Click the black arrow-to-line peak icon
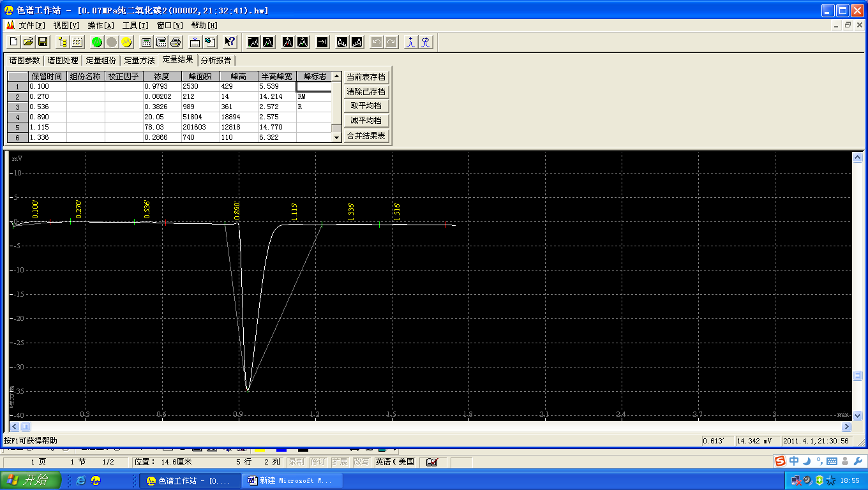Viewport: 868px width, 490px height. tap(322, 42)
